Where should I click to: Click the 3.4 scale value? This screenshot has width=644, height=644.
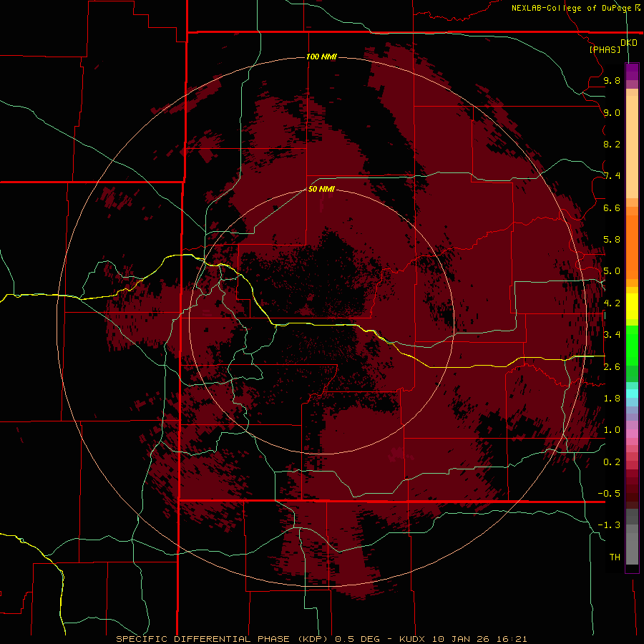coord(612,335)
